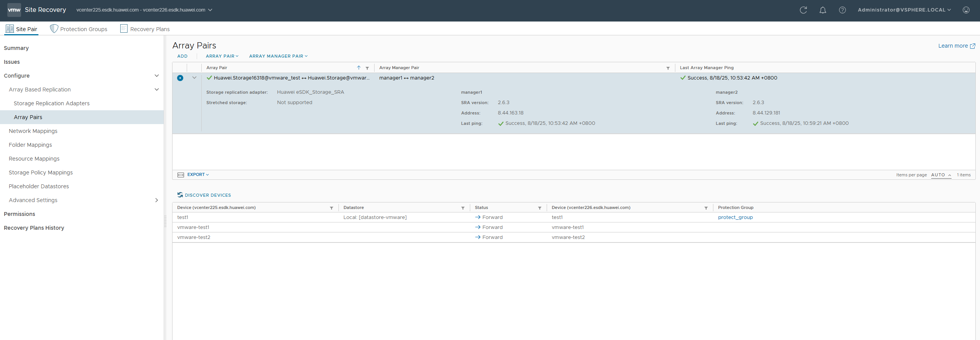This screenshot has height=340, width=980.
Task: Filter the Status column
Action: click(539, 208)
